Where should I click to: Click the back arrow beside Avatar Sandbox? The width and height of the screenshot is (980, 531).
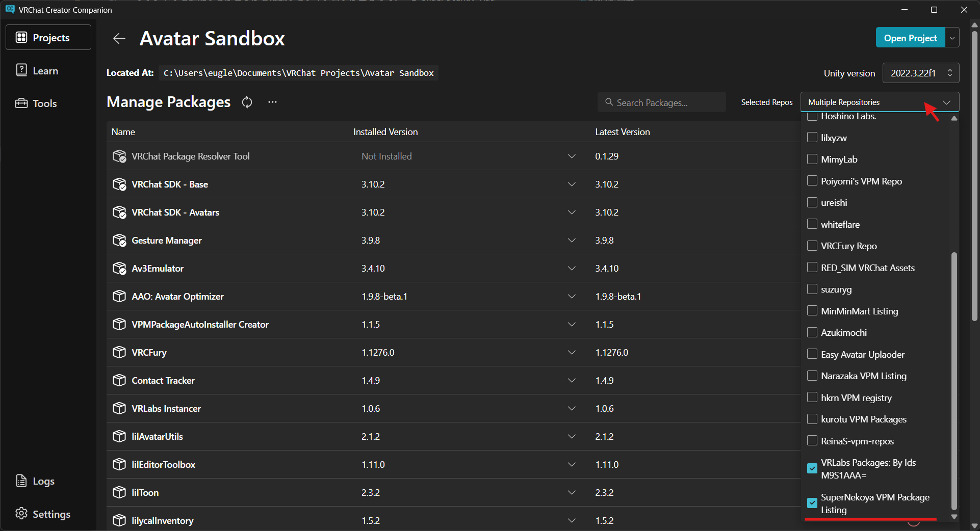pyautogui.click(x=119, y=38)
